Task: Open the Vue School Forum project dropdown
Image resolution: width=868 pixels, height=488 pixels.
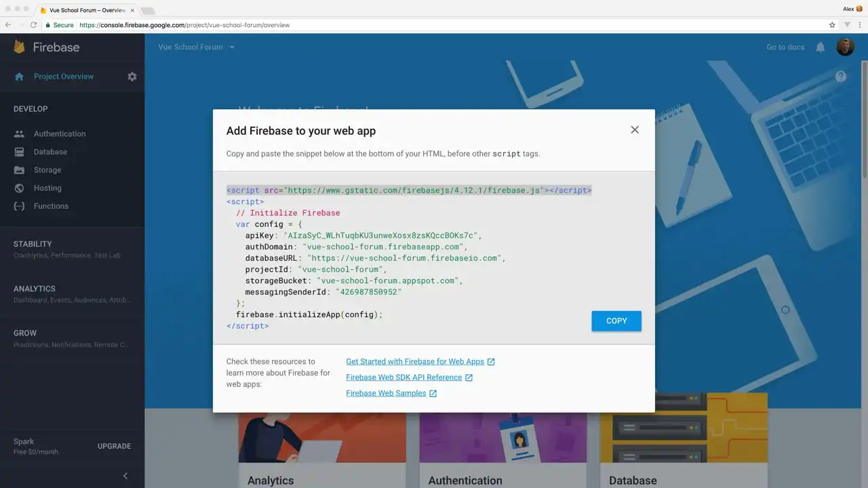Action: click(196, 47)
